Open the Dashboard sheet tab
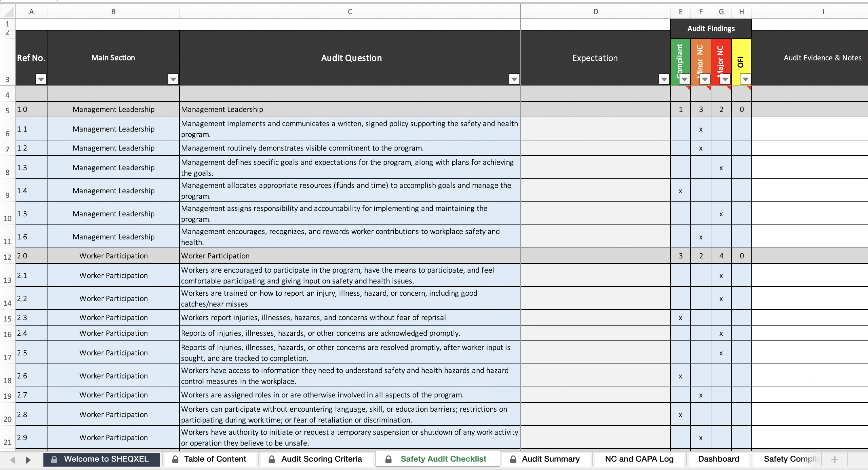Viewport: 868px width, 470px height. point(718,459)
